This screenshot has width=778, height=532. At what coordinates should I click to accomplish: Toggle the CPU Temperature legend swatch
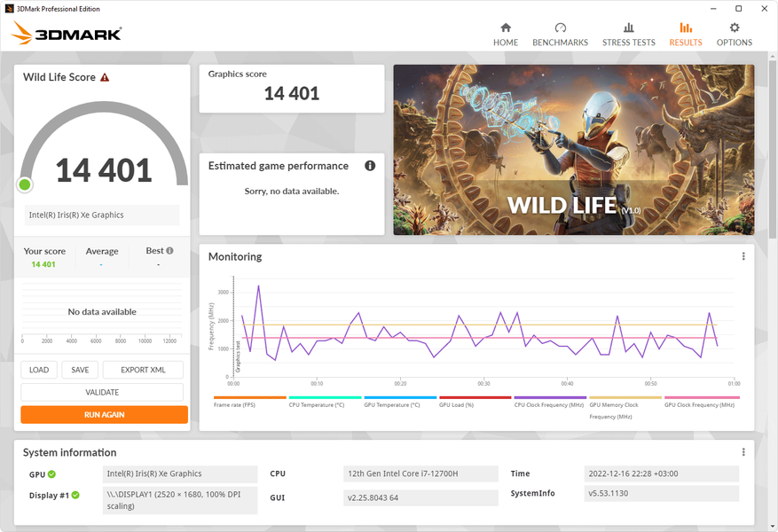325,397
